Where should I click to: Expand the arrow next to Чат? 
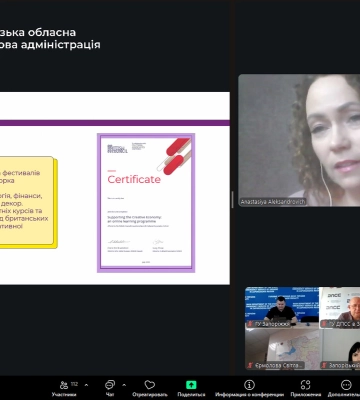coord(124,385)
